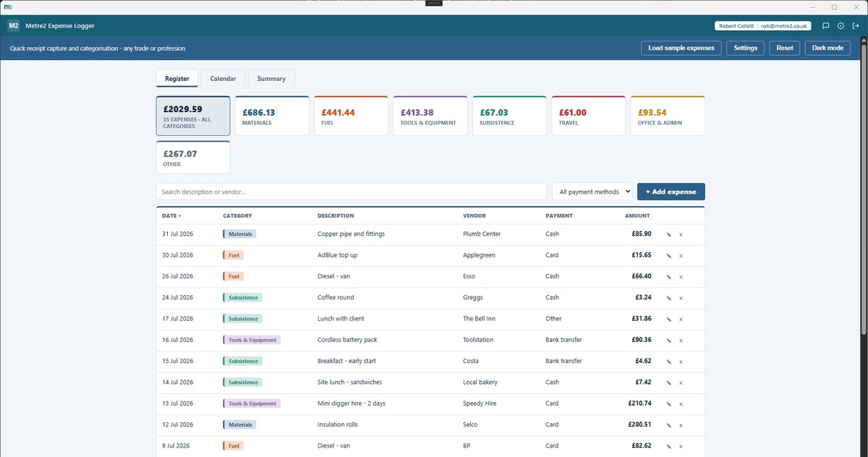
Task: Select the All Categories £2029.59 card
Action: (193, 116)
